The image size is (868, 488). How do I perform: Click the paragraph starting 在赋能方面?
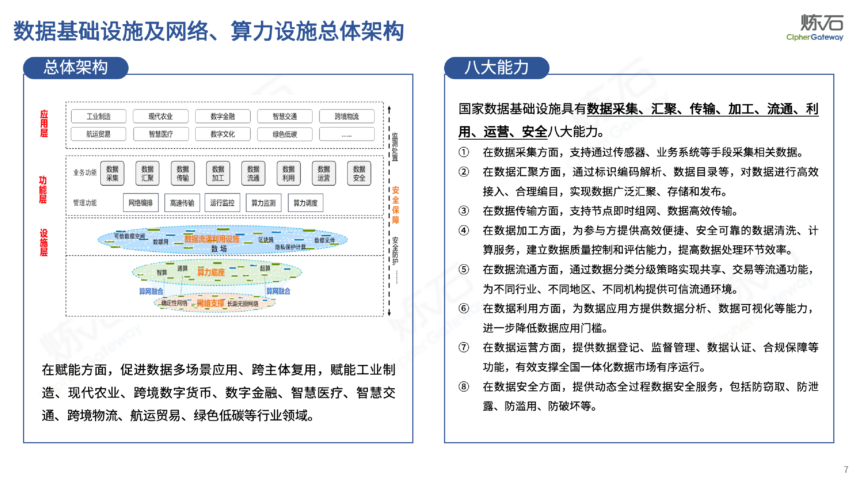(x=218, y=393)
